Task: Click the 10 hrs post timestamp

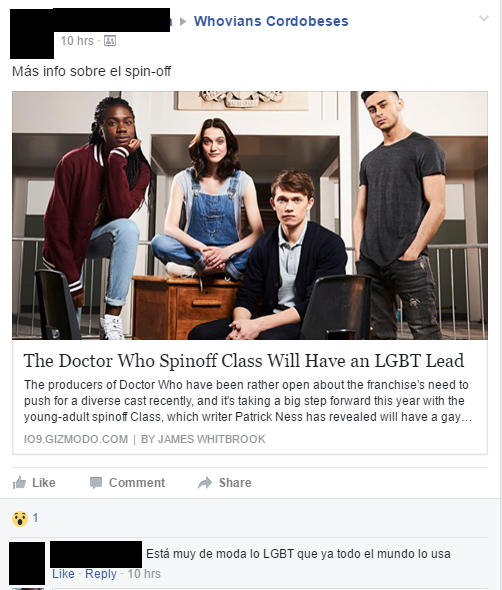Action: (x=77, y=41)
